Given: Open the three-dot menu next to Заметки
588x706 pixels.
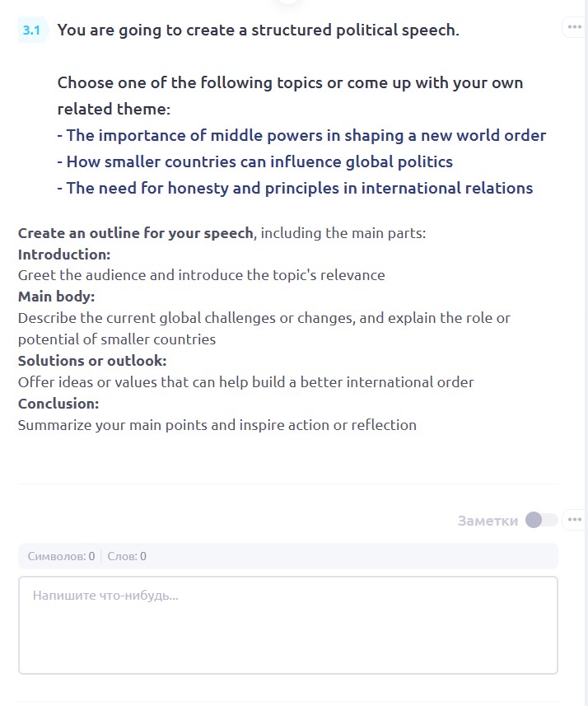Looking at the screenshot, I should (574, 520).
